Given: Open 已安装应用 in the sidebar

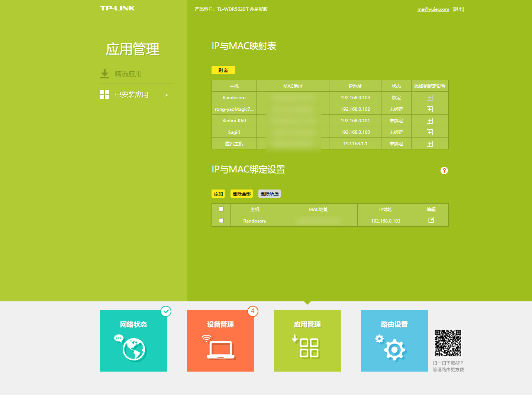Looking at the screenshot, I should 132,95.
